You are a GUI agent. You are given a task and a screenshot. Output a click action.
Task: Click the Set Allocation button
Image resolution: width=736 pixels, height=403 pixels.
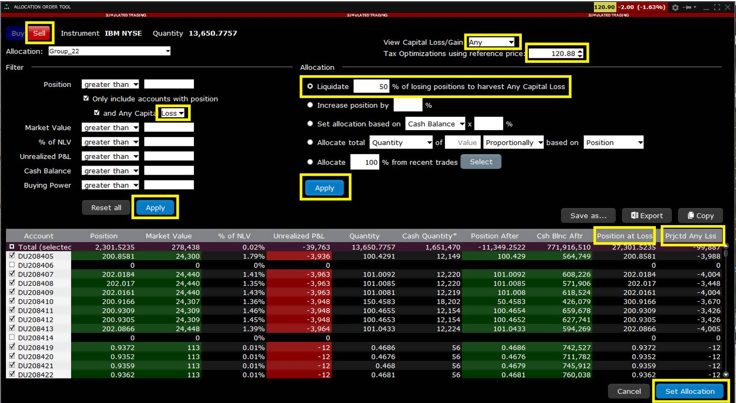click(x=690, y=391)
